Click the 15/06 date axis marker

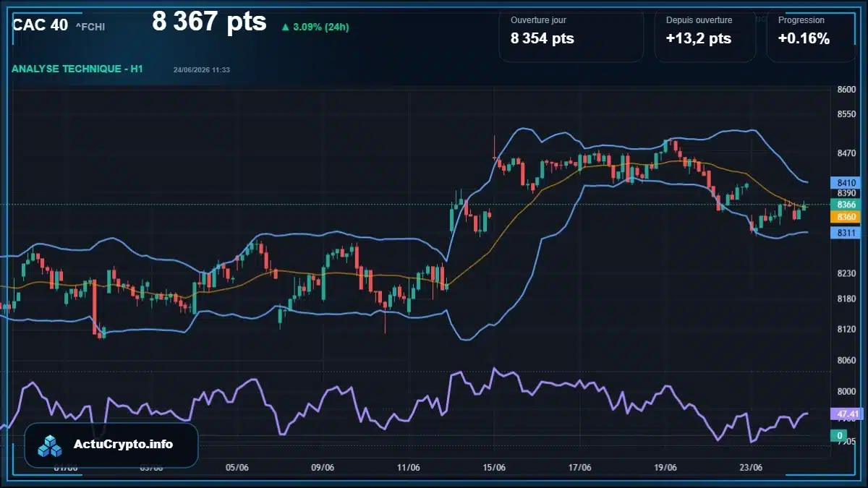494,468
